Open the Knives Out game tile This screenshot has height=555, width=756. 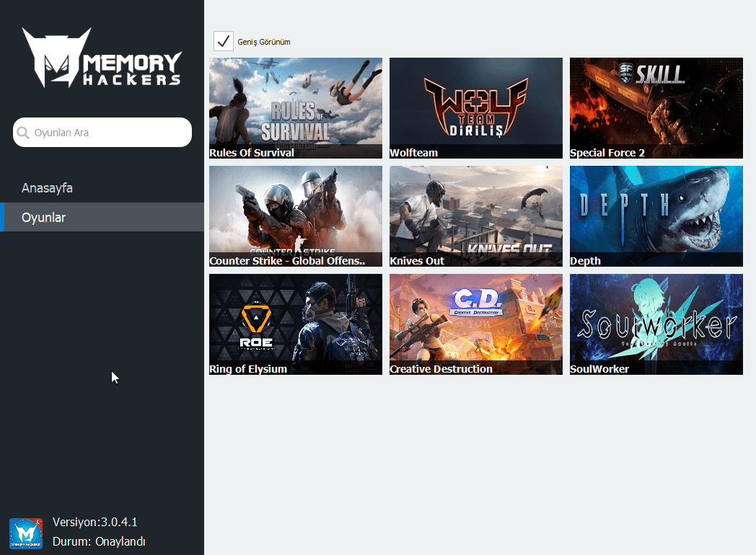476,216
